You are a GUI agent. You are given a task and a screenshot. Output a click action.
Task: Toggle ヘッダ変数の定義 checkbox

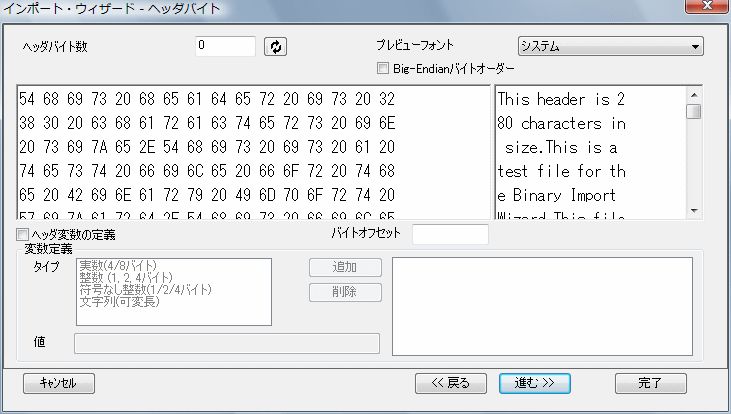pyautogui.click(x=22, y=234)
